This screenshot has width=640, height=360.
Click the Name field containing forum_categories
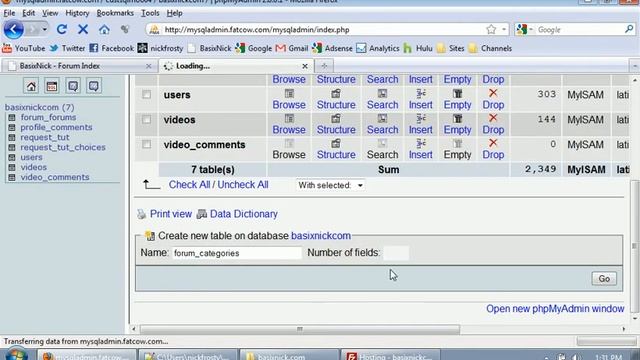(237, 253)
